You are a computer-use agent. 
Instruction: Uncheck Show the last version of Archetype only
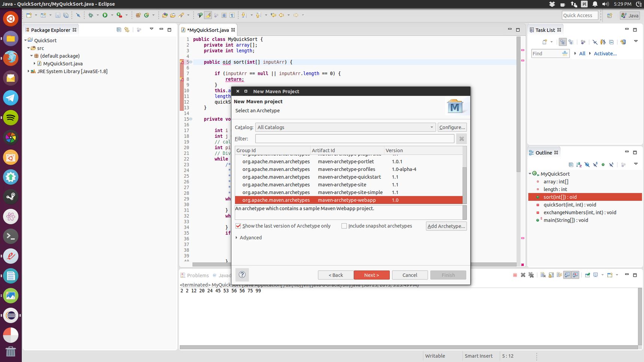[238, 226]
